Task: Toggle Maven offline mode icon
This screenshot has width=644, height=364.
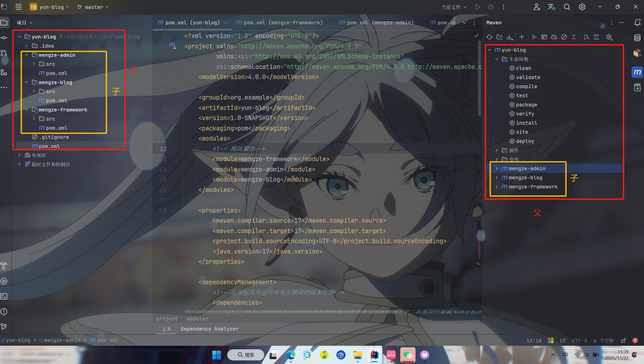Action: [554, 37]
